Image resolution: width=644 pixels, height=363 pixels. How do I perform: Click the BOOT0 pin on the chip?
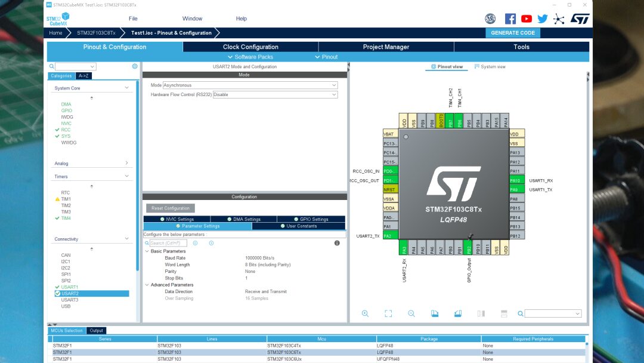(441, 121)
